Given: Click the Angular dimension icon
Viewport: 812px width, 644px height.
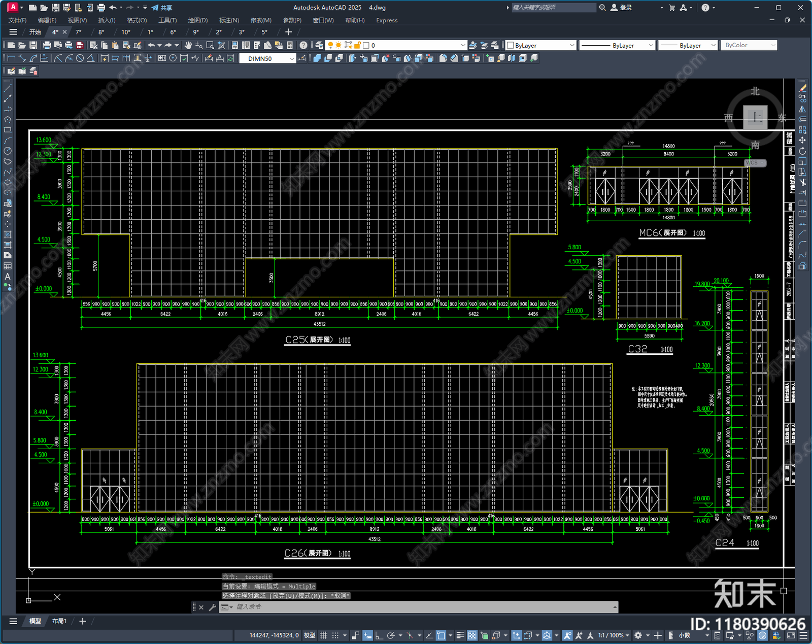Looking at the screenshot, I should click(90, 58).
